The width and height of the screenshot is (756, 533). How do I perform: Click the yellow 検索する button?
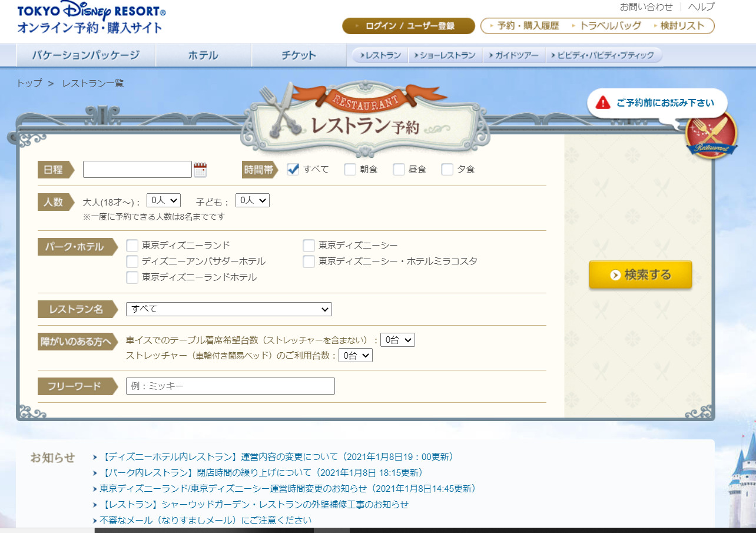tap(641, 275)
